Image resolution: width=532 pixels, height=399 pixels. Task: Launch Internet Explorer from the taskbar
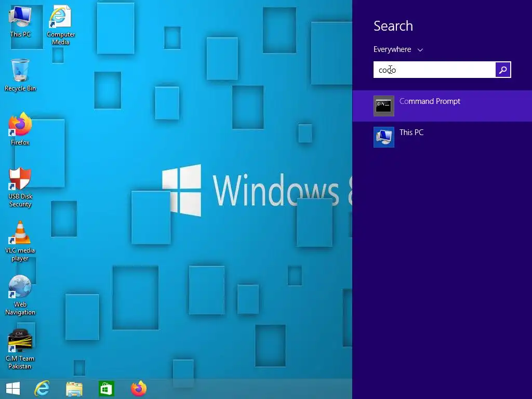click(42, 389)
